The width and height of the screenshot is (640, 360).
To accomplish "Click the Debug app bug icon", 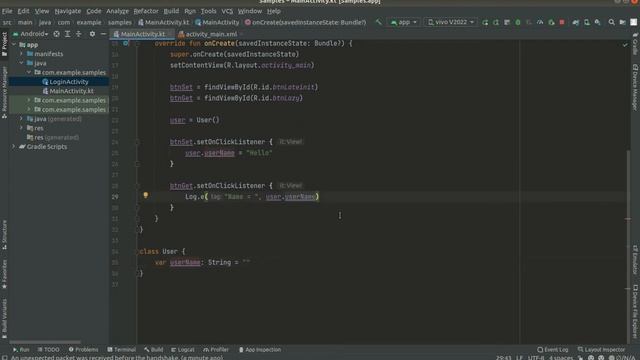I will coord(518,22).
